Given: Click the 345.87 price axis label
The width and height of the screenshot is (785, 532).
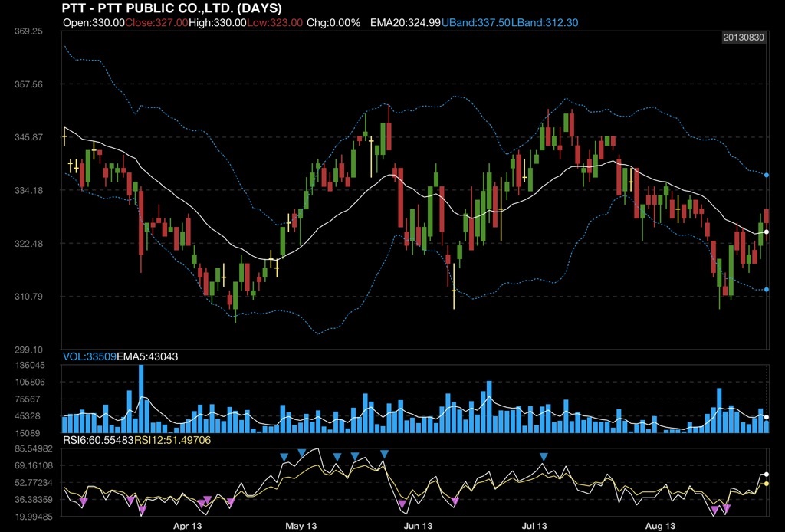Looking at the screenshot, I should [28, 137].
